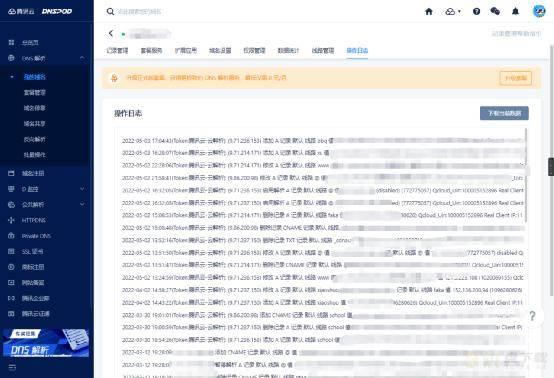This screenshot has height=378, width=554.
Task: Click the 2022-03-30 19:01:01 log entry
Action: coord(322,315)
